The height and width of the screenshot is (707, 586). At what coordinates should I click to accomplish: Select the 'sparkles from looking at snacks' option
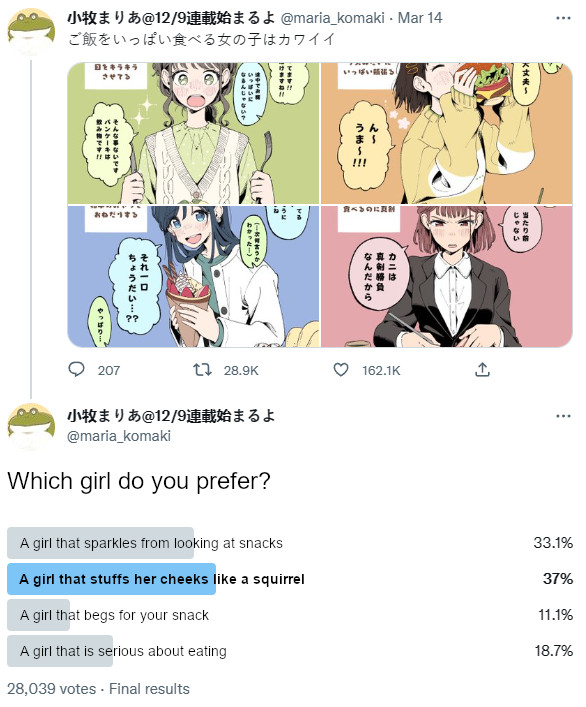coord(290,543)
